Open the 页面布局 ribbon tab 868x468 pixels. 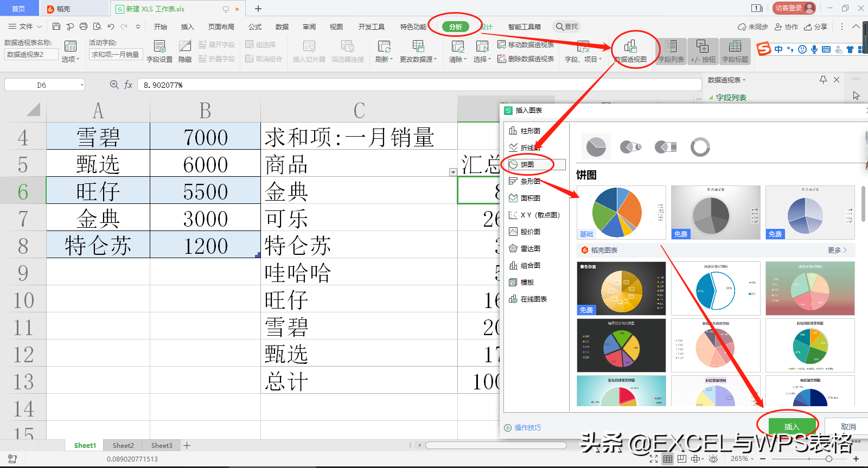tap(221, 27)
